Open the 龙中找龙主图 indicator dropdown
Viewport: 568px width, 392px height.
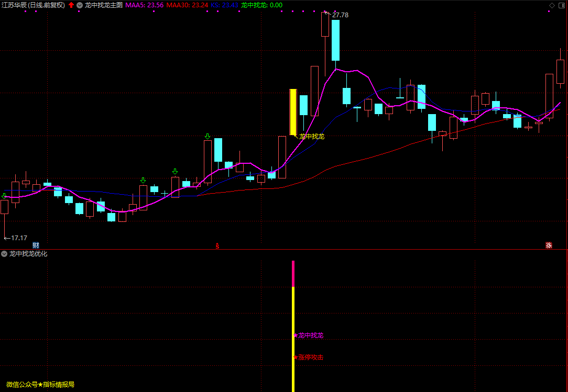[80, 5]
